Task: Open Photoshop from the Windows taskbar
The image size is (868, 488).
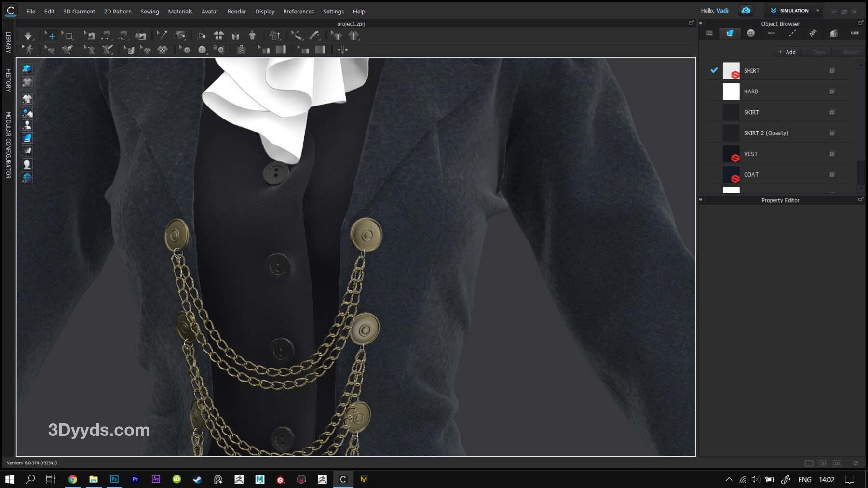Action: [114, 479]
